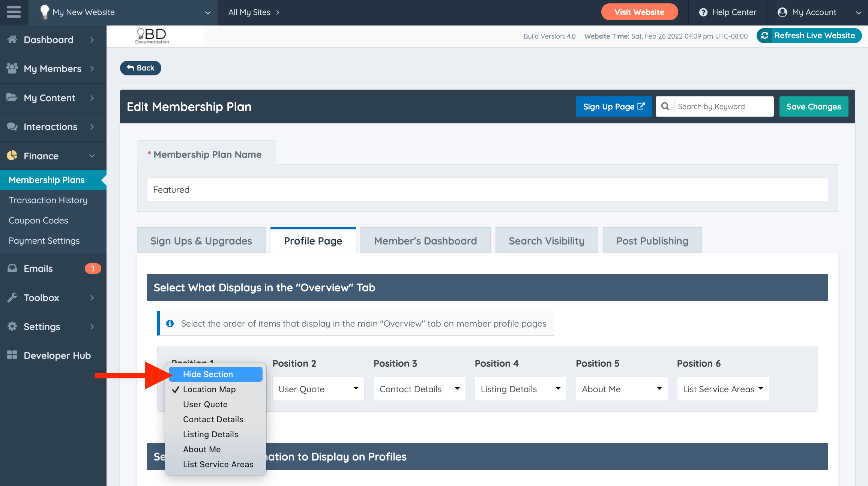This screenshot has height=486, width=868.
Task: Switch to the Search Visibility tab
Action: coord(546,241)
